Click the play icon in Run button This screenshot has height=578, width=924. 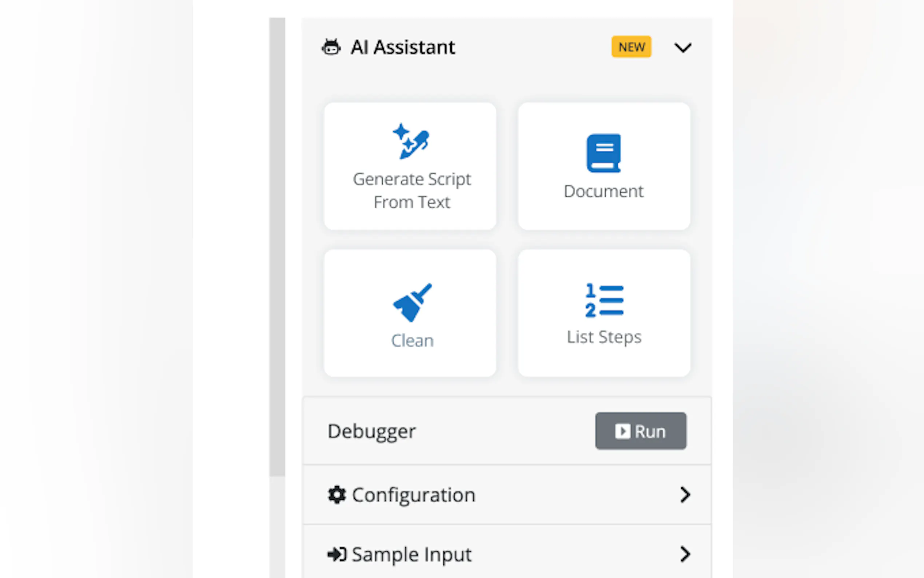click(622, 431)
